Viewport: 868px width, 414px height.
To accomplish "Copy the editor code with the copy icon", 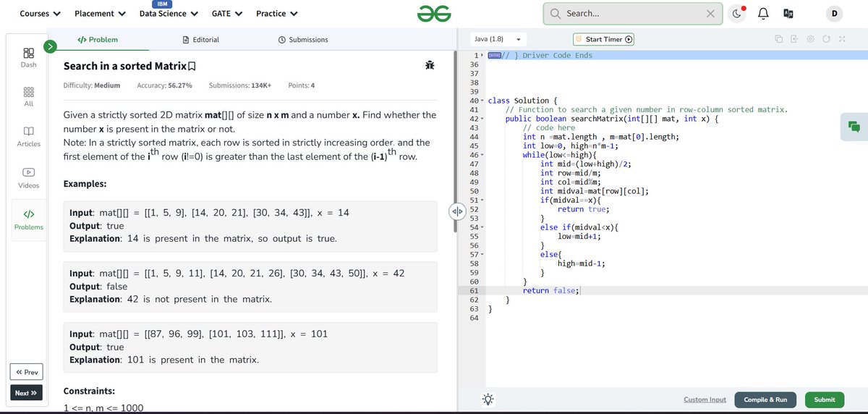I will 778,39.
